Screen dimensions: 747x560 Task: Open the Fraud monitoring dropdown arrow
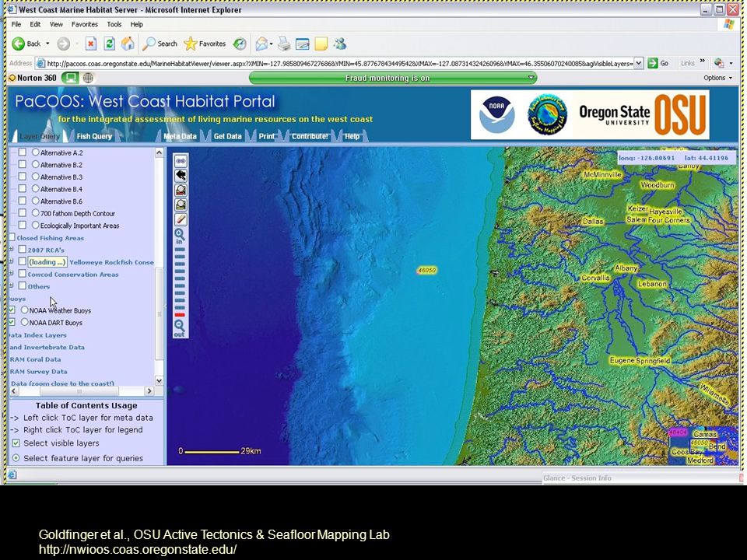coord(531,78)
